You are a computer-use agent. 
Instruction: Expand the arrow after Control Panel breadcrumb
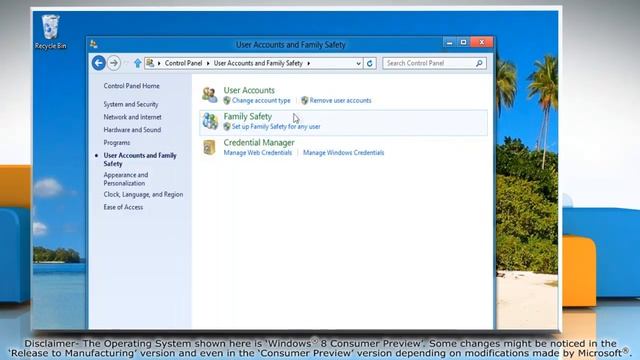(208, 63)
